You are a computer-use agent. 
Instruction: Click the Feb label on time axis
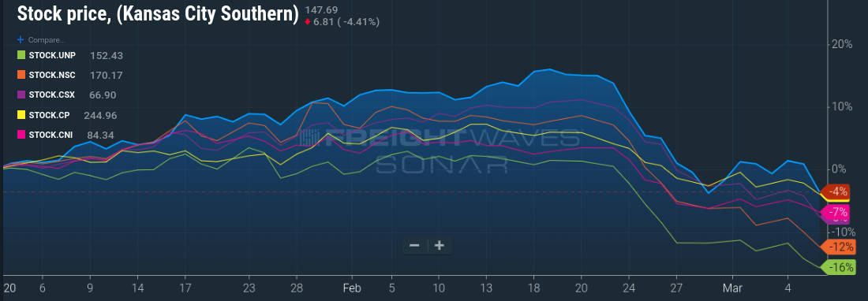[351, 288]
